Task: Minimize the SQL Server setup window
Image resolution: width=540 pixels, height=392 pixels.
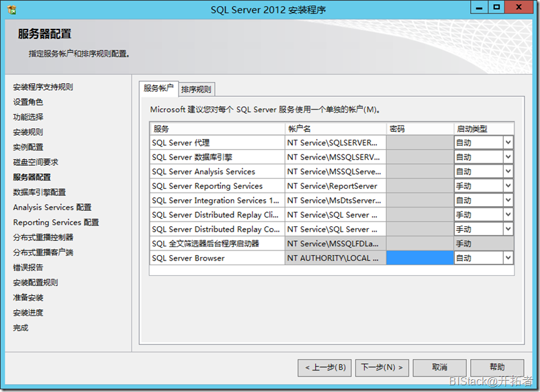Action: tap(479, 7)
